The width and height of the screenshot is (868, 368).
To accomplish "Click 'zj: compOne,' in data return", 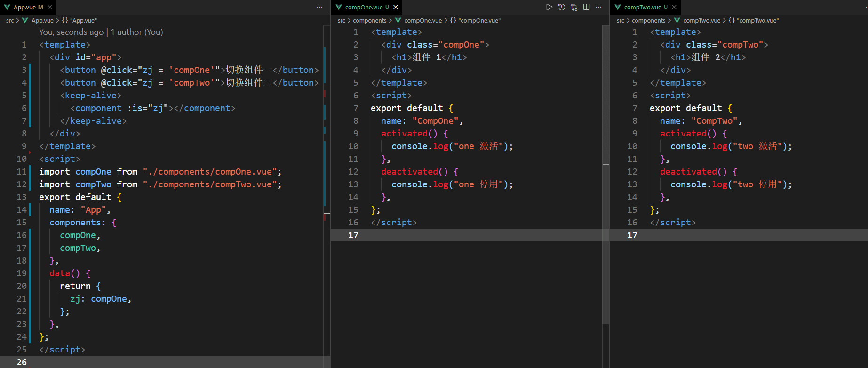I will (101, 299).
